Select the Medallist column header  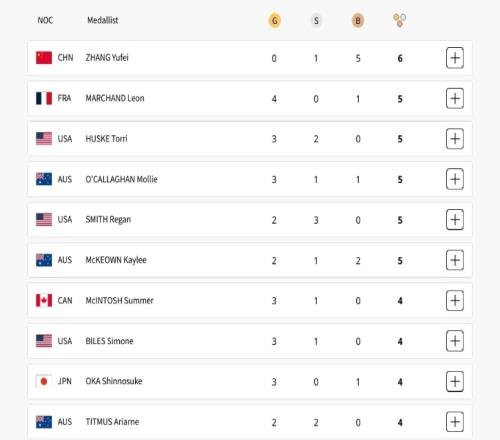[103, 20]
